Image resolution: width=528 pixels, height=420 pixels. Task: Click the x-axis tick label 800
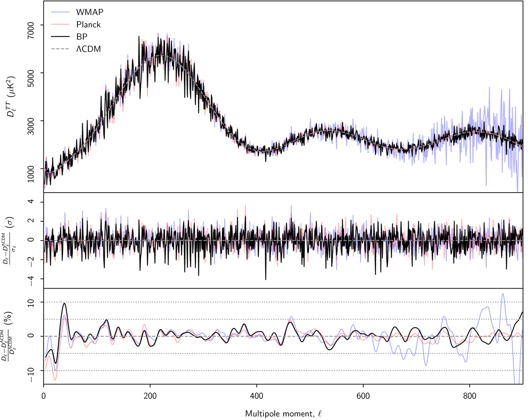(469, 395)
